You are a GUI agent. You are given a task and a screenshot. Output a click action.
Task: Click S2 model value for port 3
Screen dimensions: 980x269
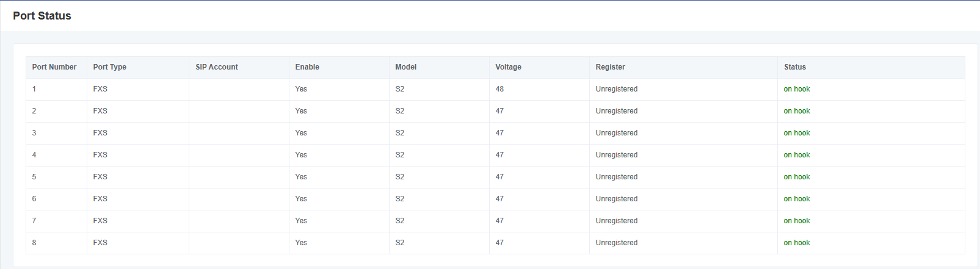(x=400, y=133)
